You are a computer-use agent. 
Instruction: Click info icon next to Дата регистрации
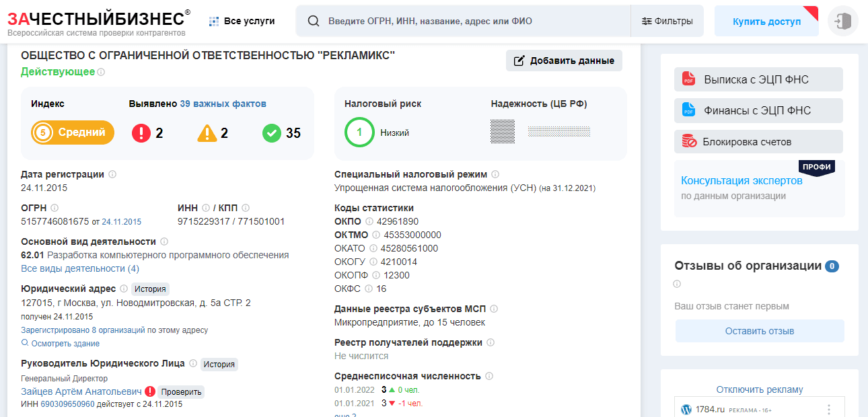click(112, 174)
